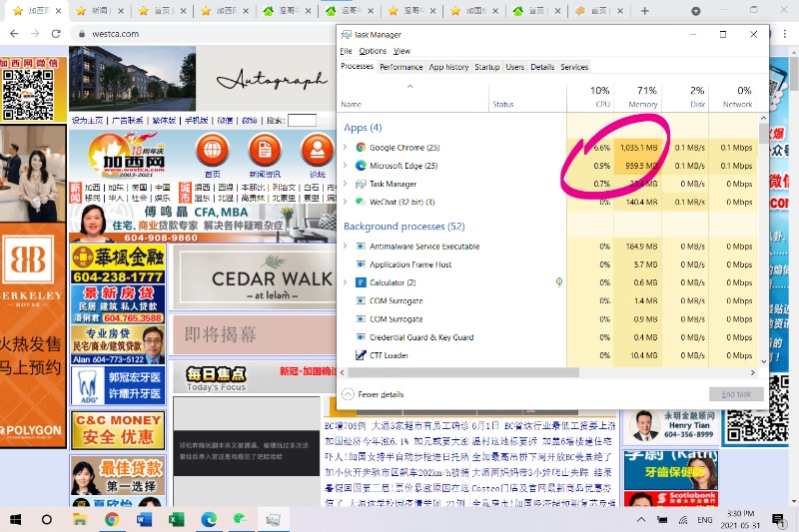Click the Task Manager vertical scrollbar down arrow
Screen dimensions: 799x532
[763, 361]
